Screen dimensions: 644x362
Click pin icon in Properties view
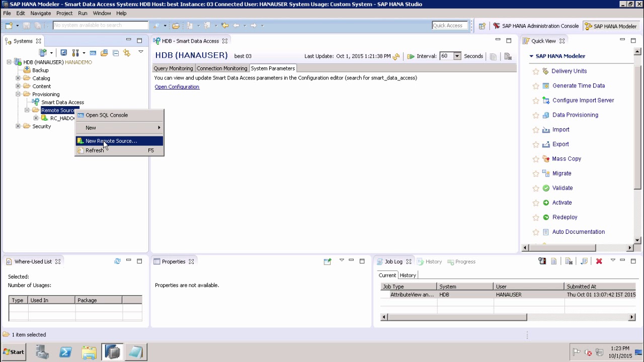click(328, 261)
